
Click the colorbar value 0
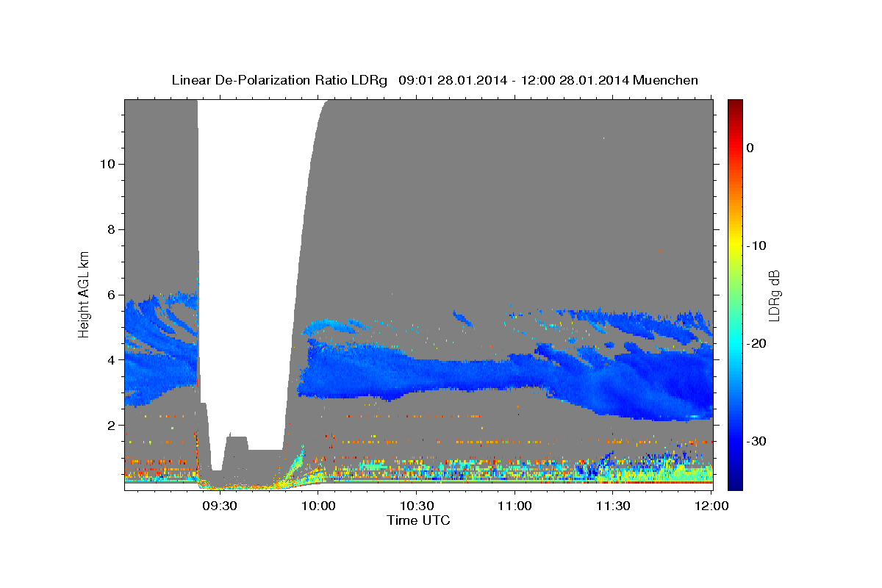[750, 148]
